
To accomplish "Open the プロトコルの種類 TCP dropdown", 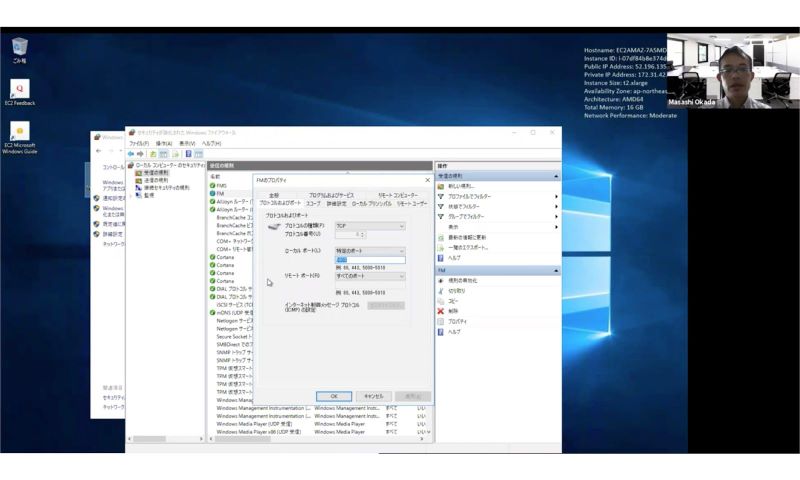I will (x=370, y=226).
